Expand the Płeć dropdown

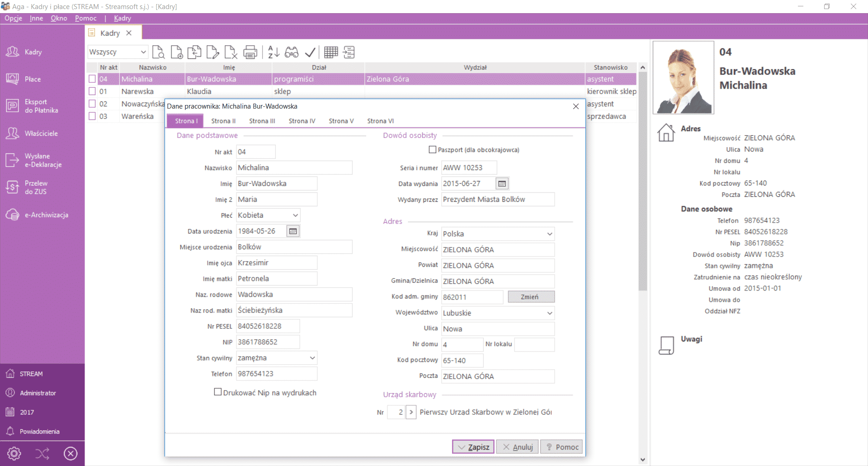click(x=295, y=215)
